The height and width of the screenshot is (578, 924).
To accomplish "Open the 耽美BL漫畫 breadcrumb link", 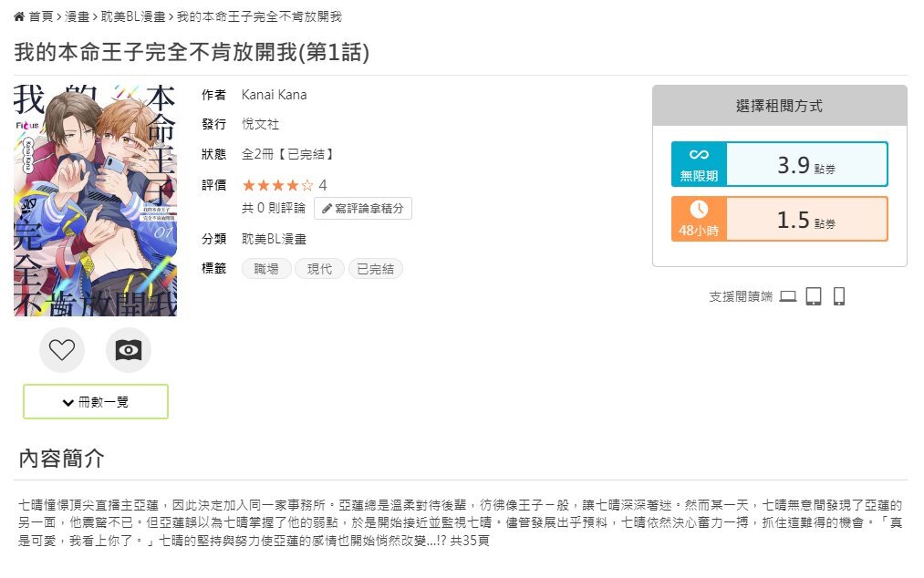I will pos(133,16).
